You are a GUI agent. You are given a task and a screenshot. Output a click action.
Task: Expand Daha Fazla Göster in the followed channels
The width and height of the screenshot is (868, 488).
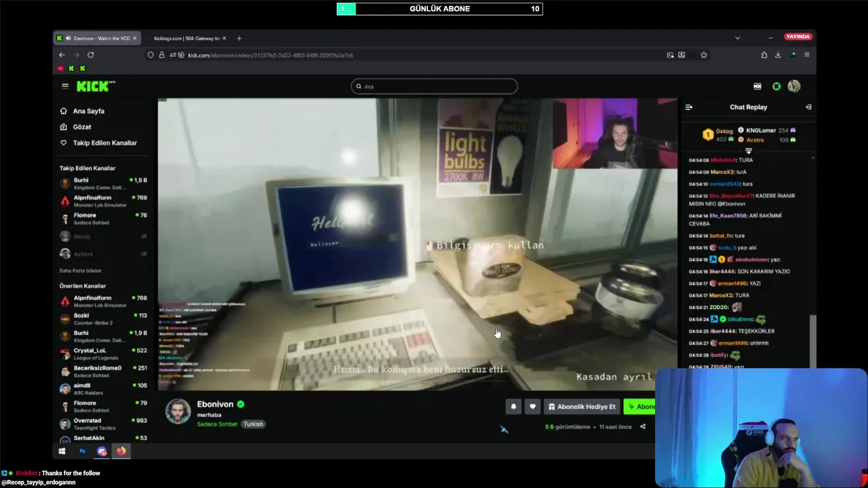point(80,270)
